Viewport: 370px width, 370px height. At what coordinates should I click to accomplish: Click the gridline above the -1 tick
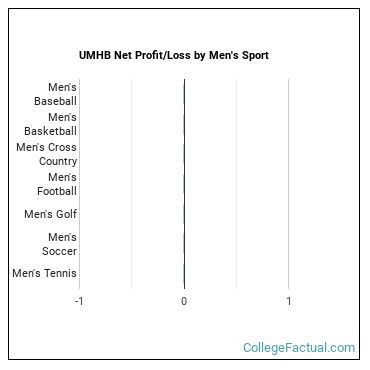coord(79,184)
